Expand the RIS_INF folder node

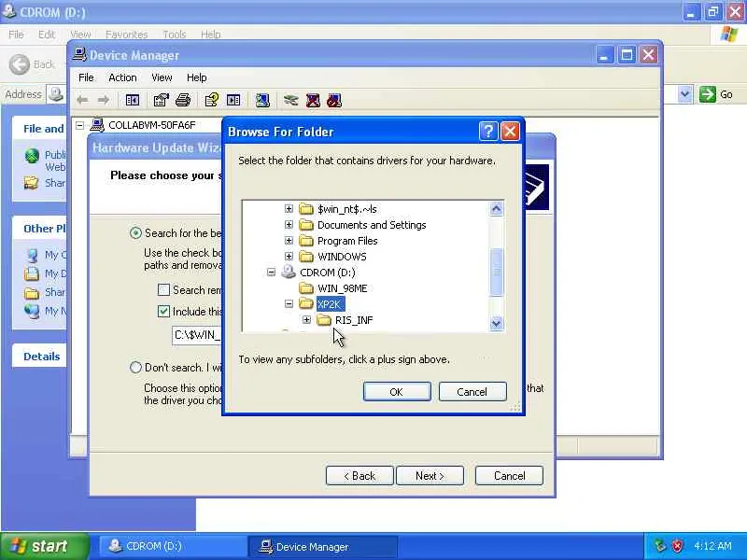click(x=306, y=319)
